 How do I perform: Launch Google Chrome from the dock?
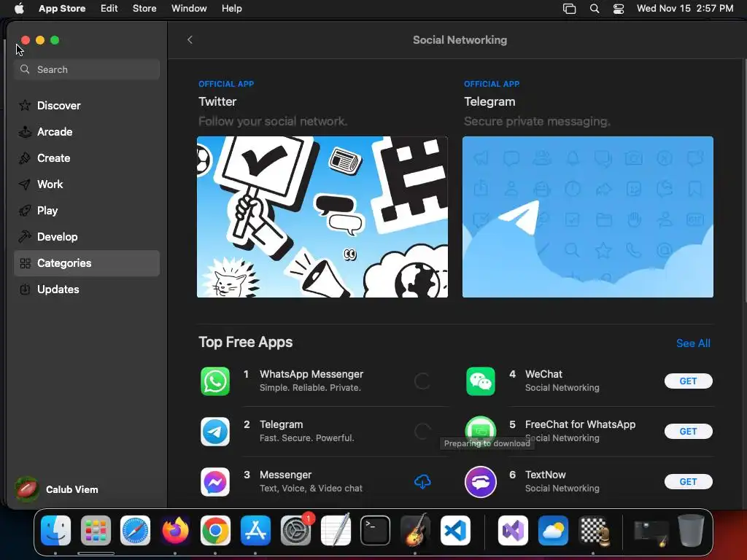tap(215, 531)
